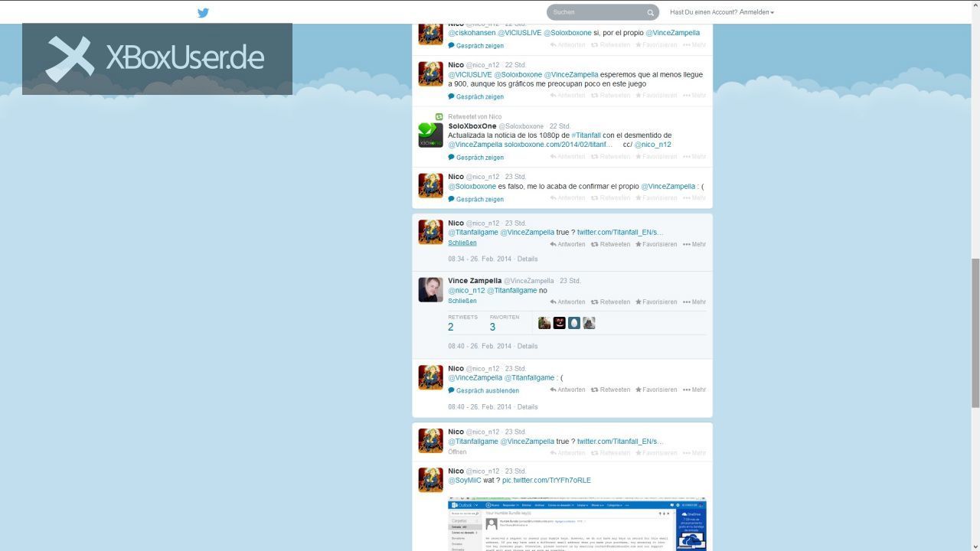This screenshot has width=980, height=551.
Task: Reply to Nico's ':(' tweet to VinceZampella
Action: point(567,390)
